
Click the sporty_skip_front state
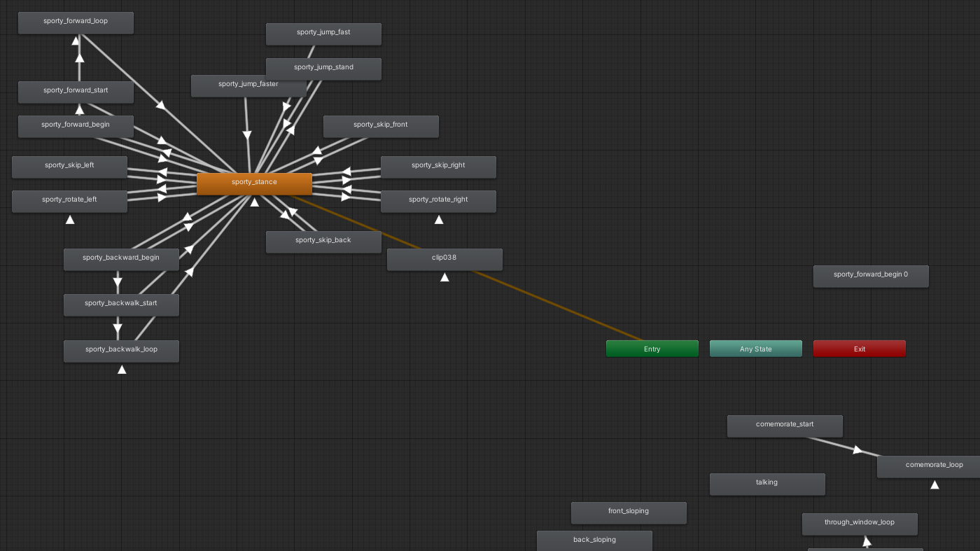coord(381,126)
